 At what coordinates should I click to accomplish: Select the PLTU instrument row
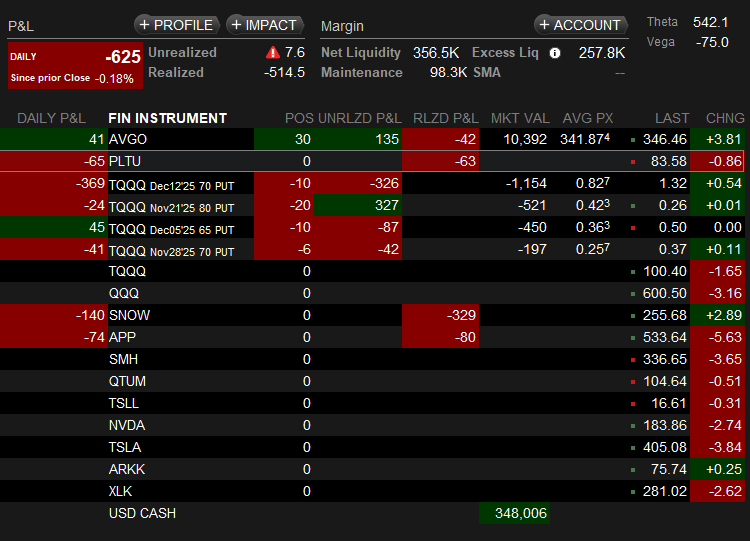[372, 161]
